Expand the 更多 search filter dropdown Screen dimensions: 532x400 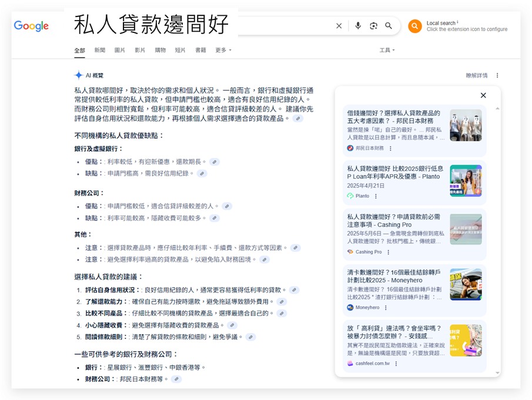[223, 51]
